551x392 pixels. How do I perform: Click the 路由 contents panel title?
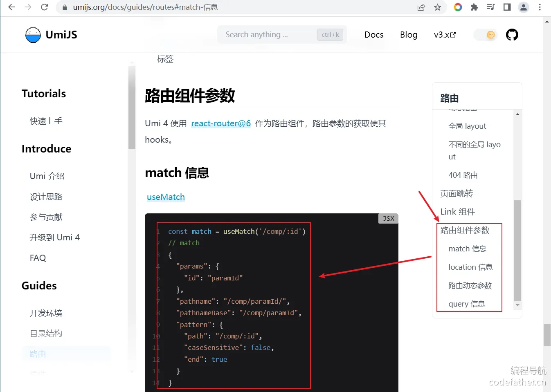[x=449, y=99]
